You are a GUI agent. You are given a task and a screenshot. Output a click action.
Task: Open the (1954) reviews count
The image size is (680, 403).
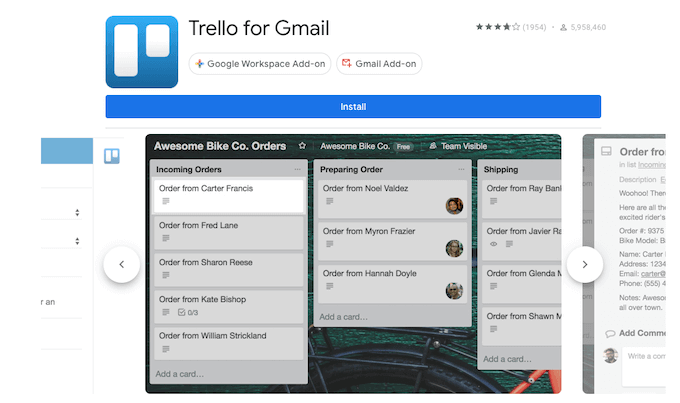click(534, 27)
